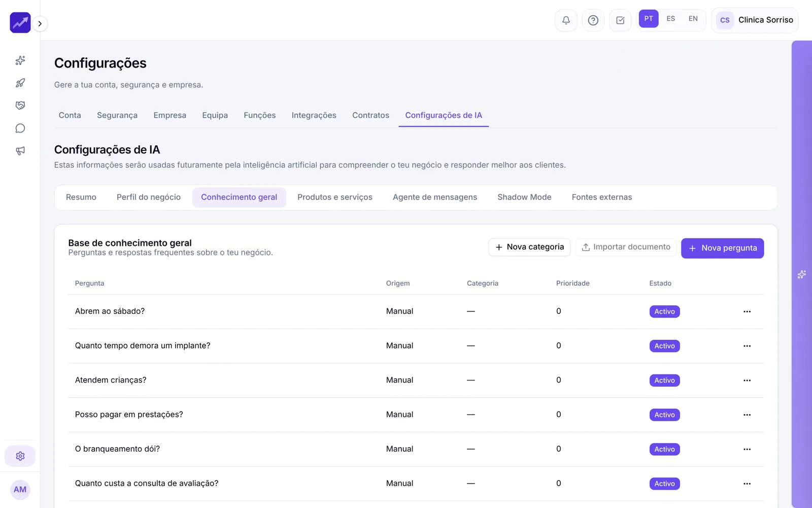Select Produtos e serviços sub-tab

tap(335, 197)
